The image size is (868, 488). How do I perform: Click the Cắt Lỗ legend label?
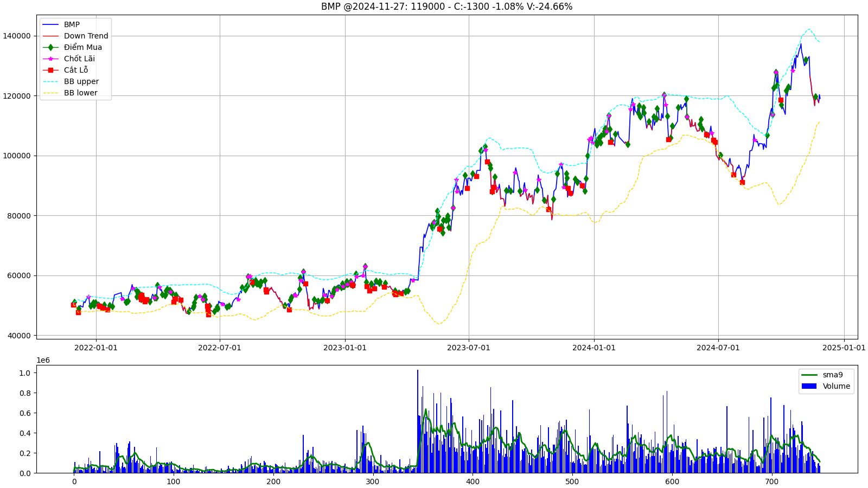(x=76, y=70)
